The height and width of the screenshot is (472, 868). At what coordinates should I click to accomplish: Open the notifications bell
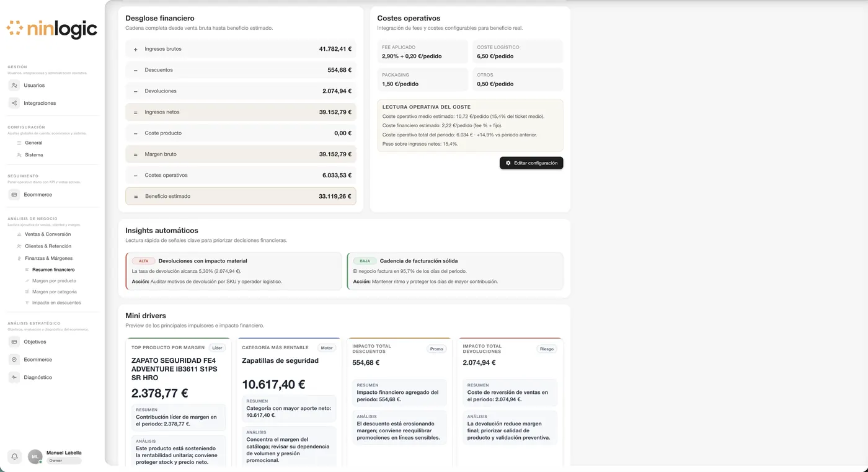[14, 456]
